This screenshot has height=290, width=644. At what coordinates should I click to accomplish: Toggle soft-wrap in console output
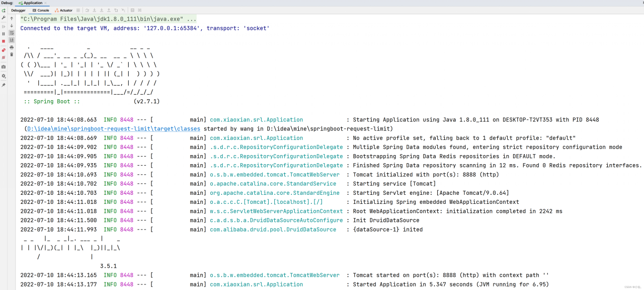[x=12, y=33]
